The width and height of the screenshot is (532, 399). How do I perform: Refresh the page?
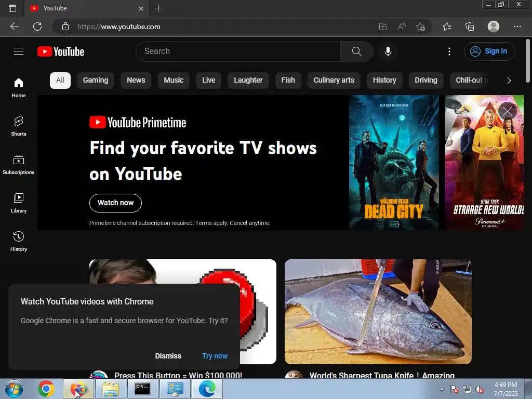pyautogui.click(x=37, y=26)
